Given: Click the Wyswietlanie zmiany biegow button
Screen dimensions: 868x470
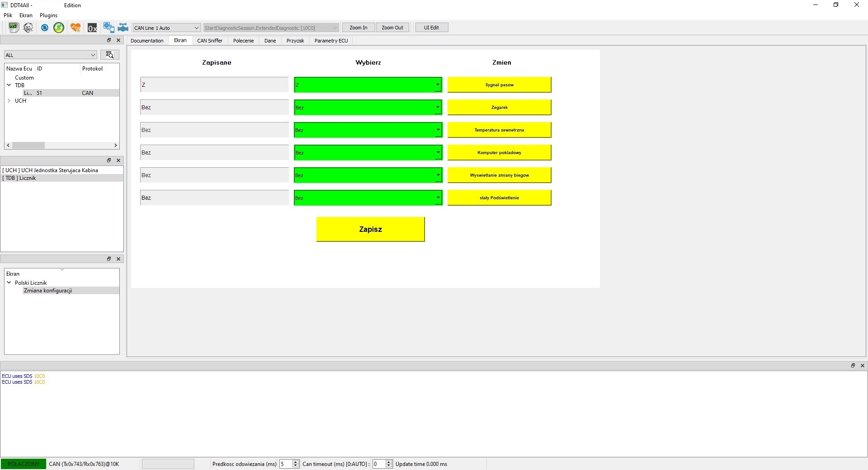Looking at the screenshot, I should [x=499, y=175].
